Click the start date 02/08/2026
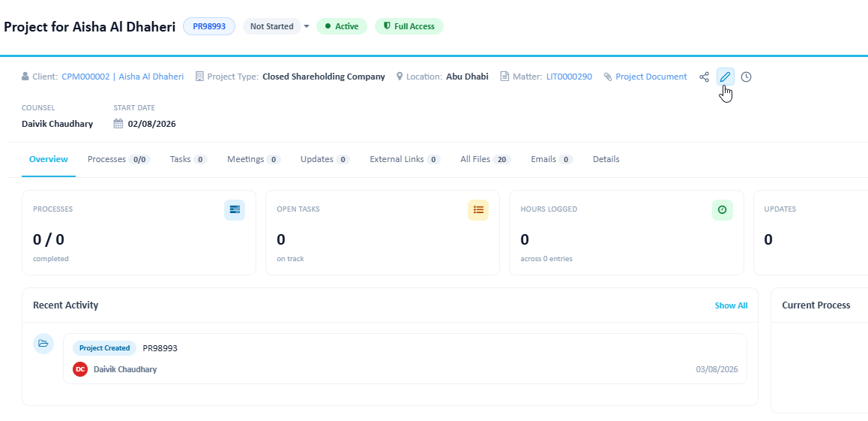 (x=151, y=124)
